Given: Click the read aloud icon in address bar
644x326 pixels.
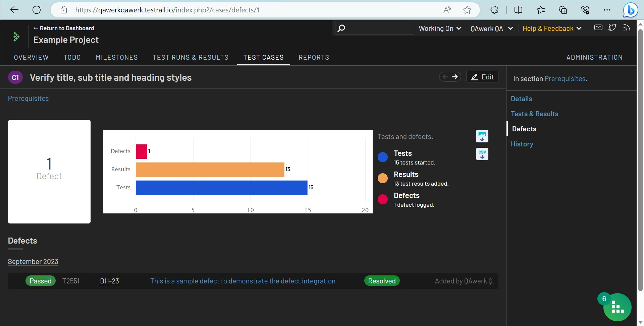Looking at the screenshot, I should click(x=447, y=10).
